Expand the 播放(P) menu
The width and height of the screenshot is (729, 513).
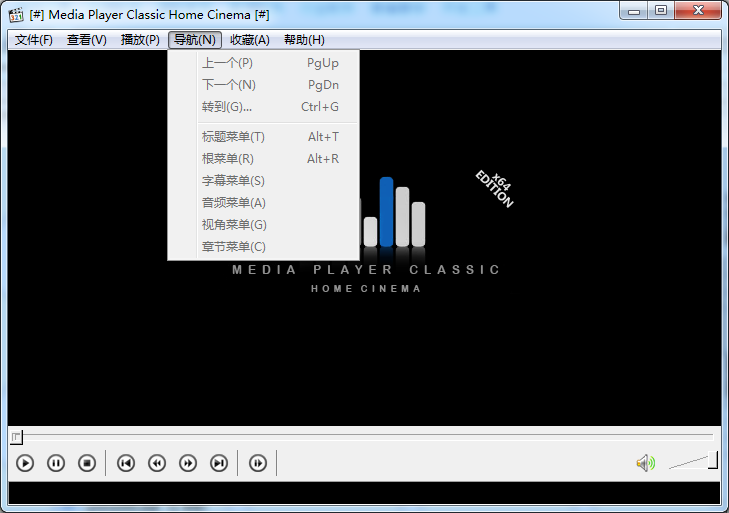tap(140, 40)
